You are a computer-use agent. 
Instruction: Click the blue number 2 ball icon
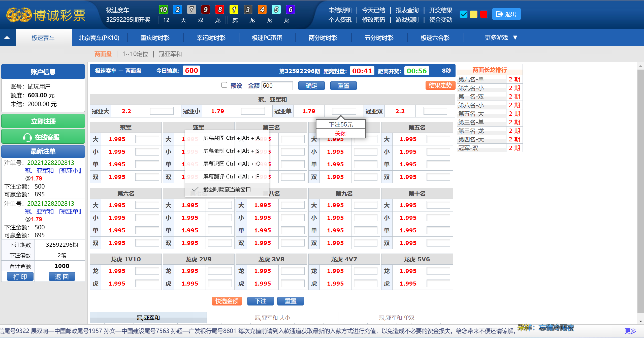click(177, 10)
